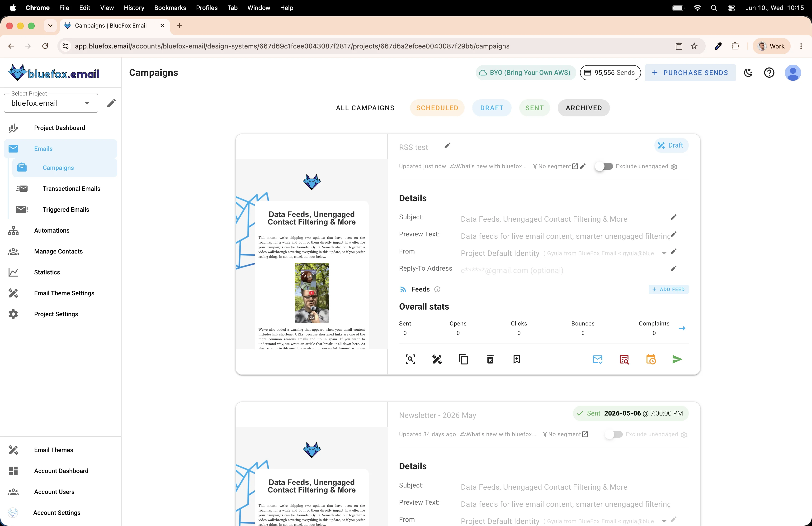Delete the RSS test campaign
Viewport: 812px width, 526px height.
point(490,359)
